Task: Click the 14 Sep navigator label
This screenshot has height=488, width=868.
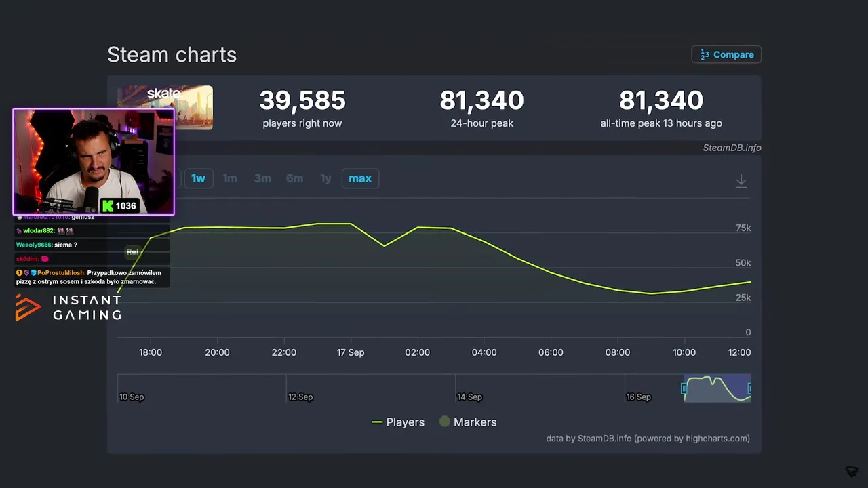Action: coord(469,397)
